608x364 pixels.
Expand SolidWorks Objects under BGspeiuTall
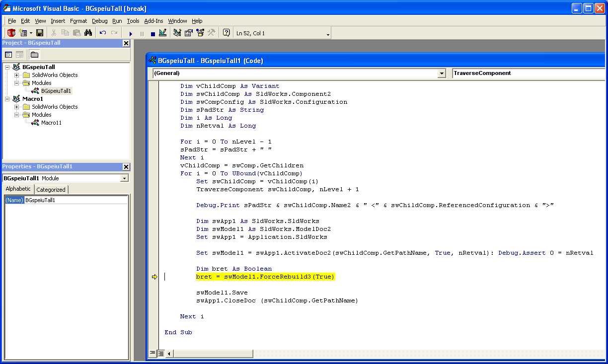coord(17,75)
